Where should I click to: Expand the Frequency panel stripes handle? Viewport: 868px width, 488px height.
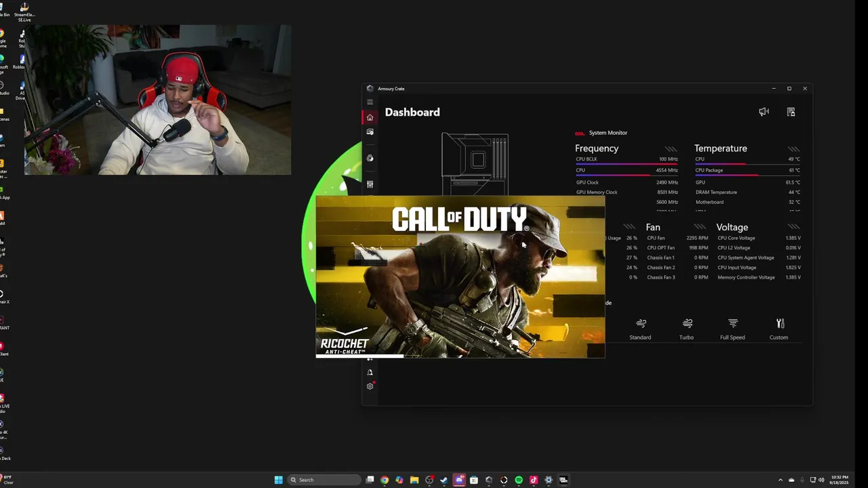coord(671,149)
